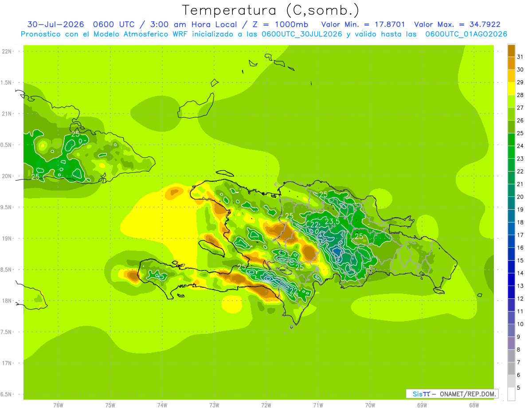Click the "74W" longitude axis label

tap(162, 405)
